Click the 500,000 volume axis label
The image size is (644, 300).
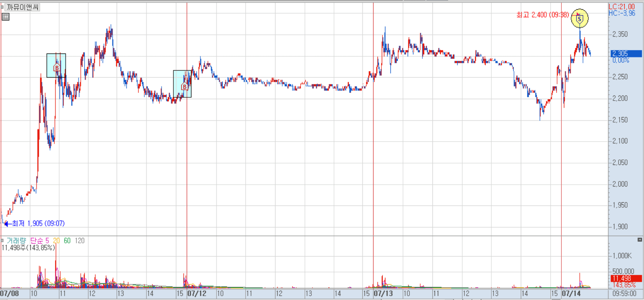pyautogui.click(x=623, y=271)
